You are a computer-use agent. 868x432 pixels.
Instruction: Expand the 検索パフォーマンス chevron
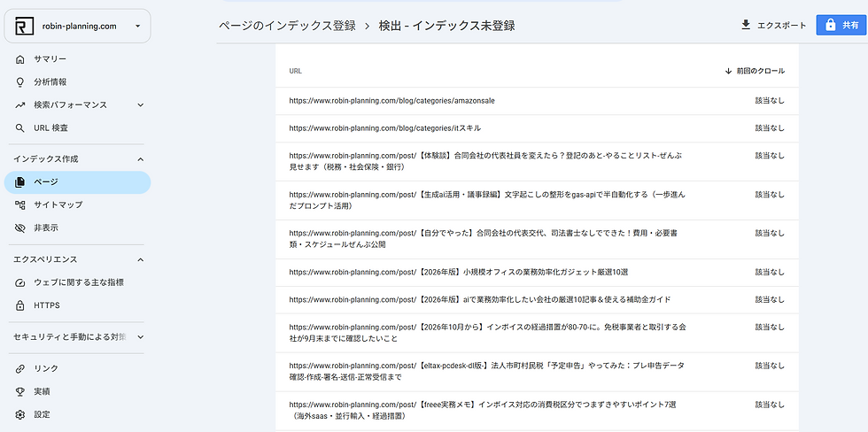[x=141, y=105]
